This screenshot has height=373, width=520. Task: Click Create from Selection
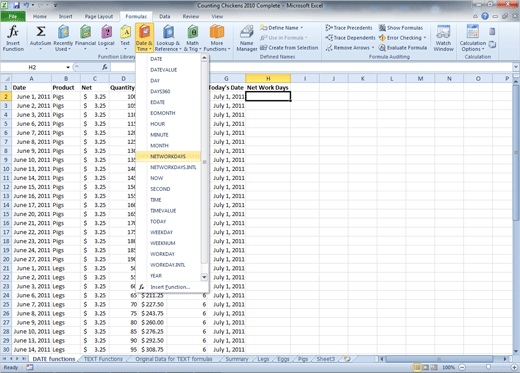click(x=289, y=48)
